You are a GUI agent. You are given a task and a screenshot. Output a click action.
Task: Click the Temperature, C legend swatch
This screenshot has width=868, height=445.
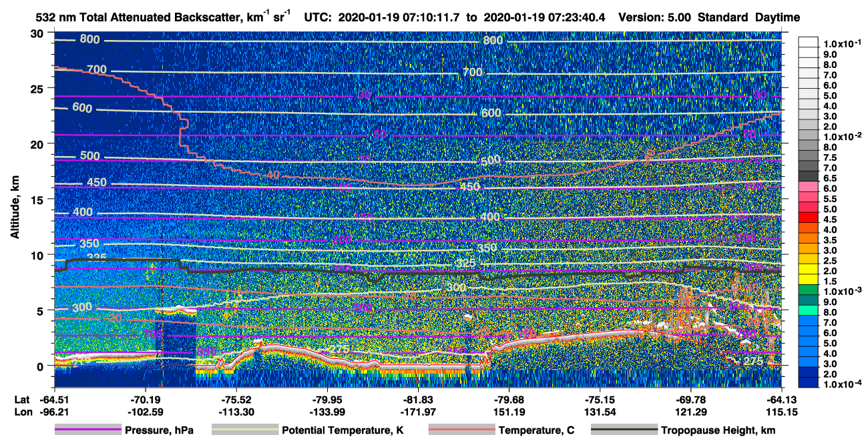[463, 430]
